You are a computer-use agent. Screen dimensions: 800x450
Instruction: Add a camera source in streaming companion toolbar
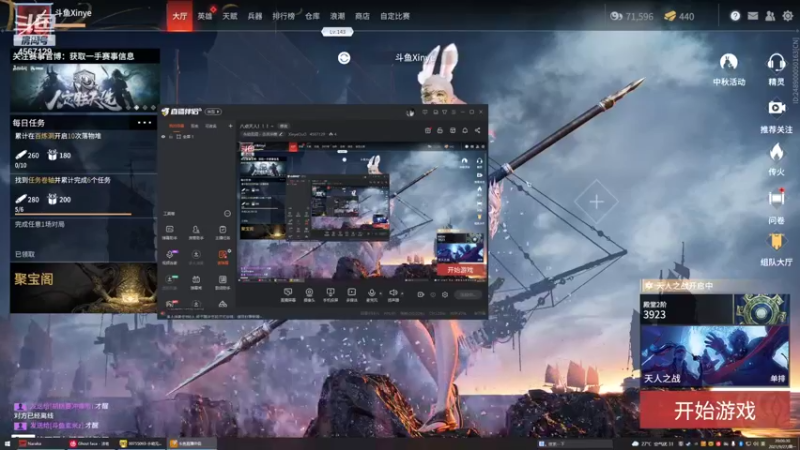click(x=309, y=294)
